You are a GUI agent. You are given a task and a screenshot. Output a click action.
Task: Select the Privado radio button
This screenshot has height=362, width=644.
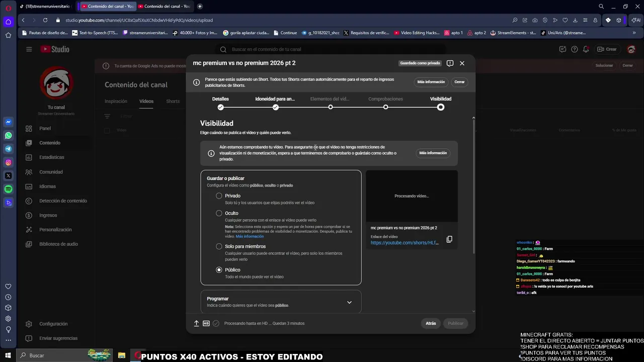[x=219, y=196]
